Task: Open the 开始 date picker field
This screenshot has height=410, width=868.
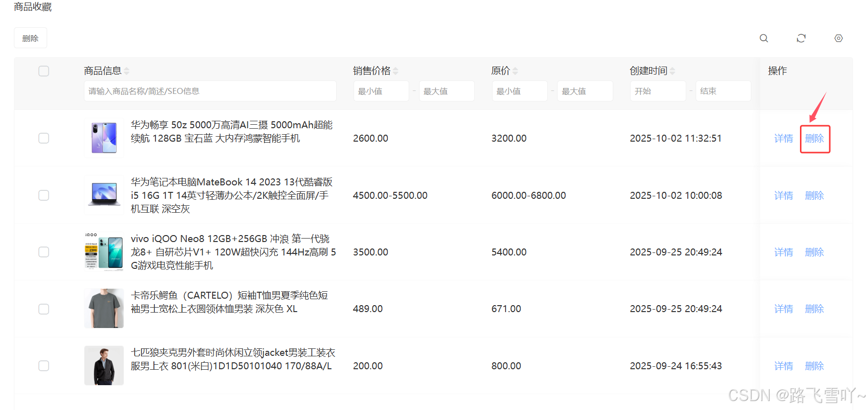Action: 658,91
